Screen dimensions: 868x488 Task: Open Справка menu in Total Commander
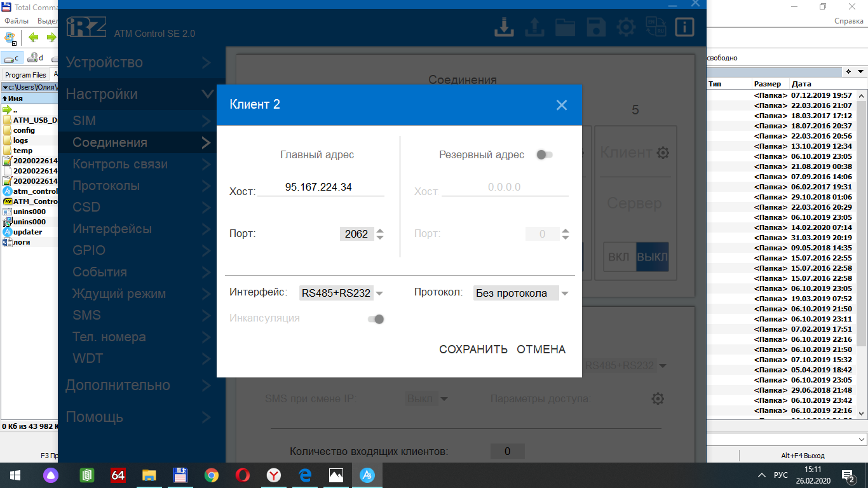[x=849, y=21]
